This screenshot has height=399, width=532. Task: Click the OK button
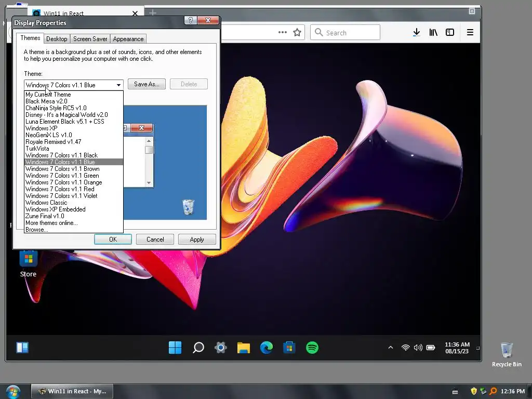click(113, 239)
